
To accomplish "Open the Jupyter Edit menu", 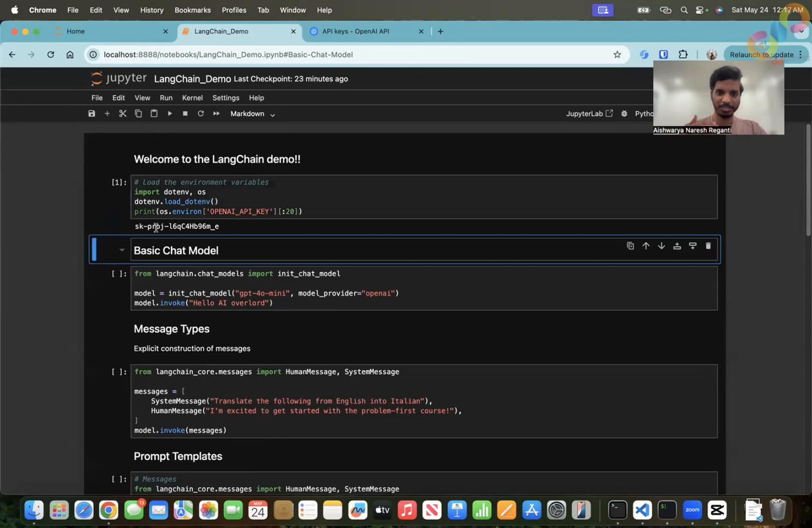I will (x=119, y=98).
